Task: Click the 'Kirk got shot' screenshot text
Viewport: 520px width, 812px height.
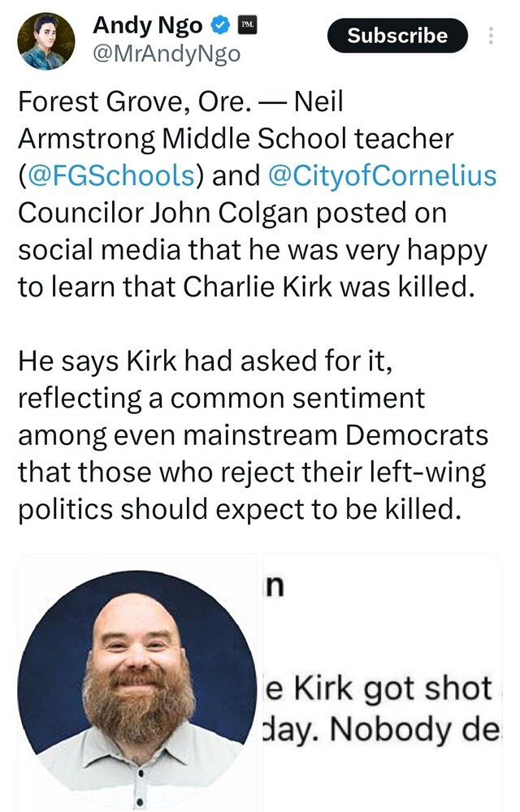Action: coord(383,690)
